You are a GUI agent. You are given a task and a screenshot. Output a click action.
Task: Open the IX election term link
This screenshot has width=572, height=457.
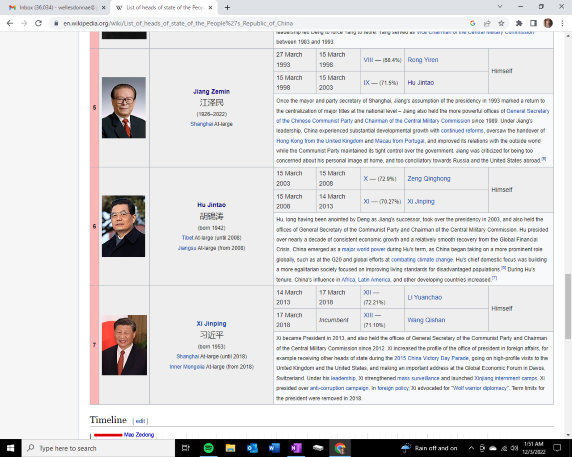click(366, 83)
